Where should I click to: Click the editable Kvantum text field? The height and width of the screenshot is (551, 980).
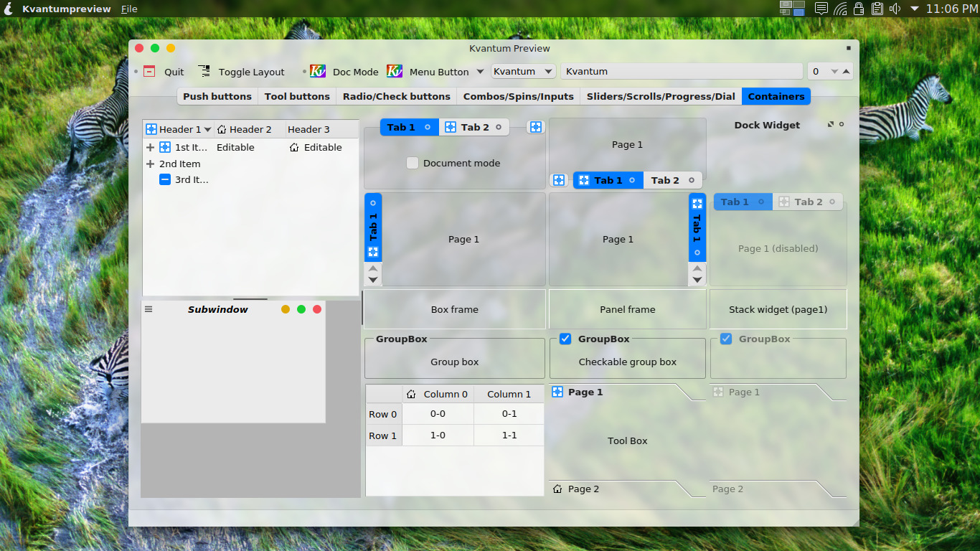pos(682,71)
